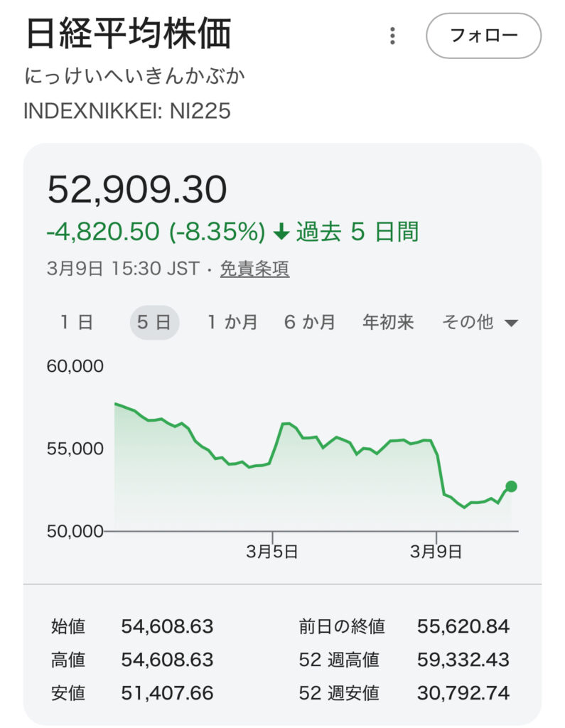Viewport: 565px width, 728px height.
Task: Open the 免責条項 disclaimer link
Action: coord(254,269)
